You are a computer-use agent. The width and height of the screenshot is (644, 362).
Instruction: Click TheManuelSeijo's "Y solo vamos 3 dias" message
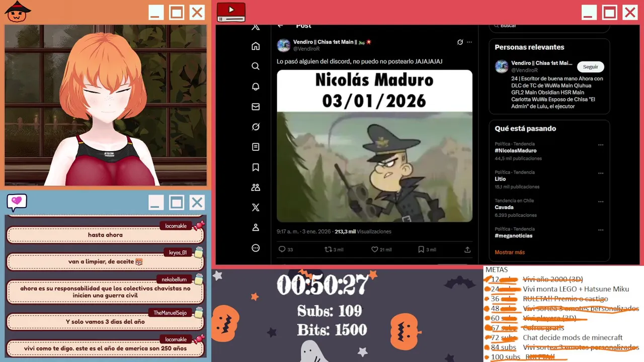[x=105, y=322]
